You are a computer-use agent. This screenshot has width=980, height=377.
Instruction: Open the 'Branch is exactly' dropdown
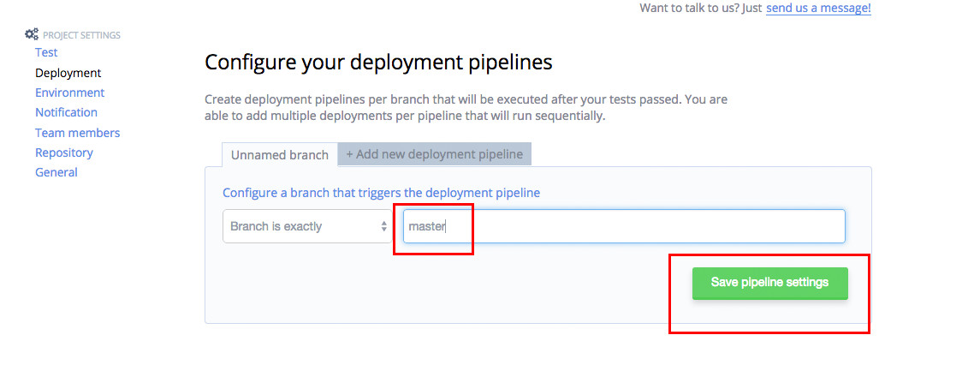pos(300,227)
